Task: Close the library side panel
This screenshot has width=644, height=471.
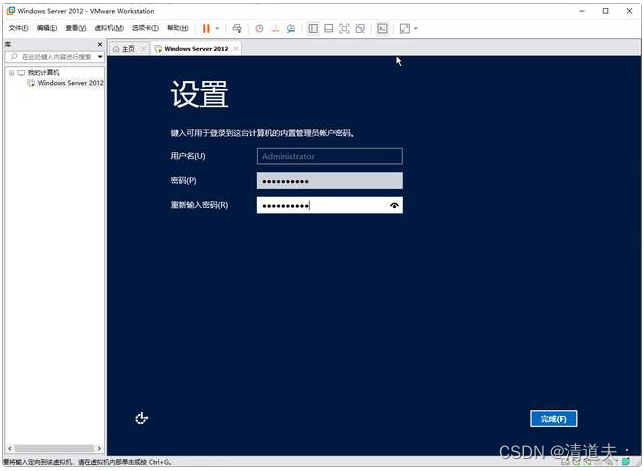Action: click(100, 44)
